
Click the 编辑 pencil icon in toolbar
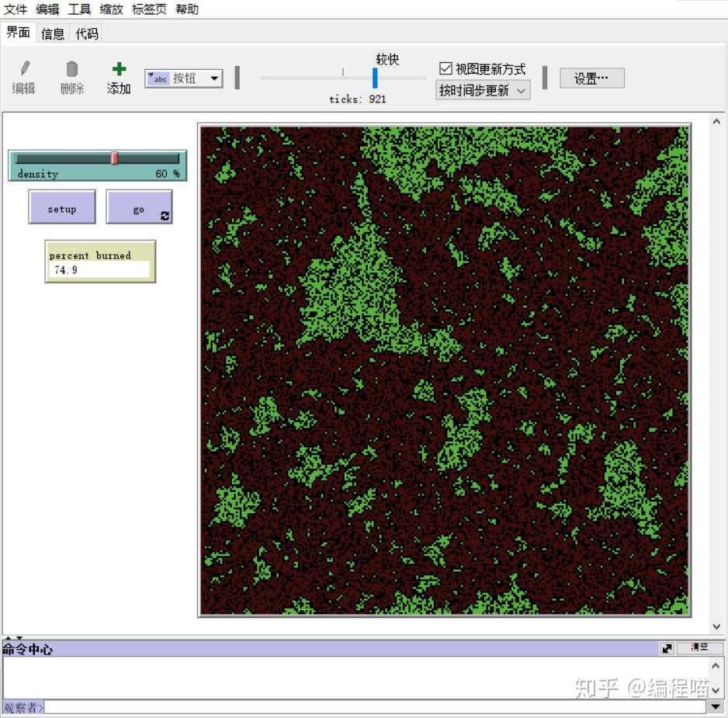(x=25, y=69)
